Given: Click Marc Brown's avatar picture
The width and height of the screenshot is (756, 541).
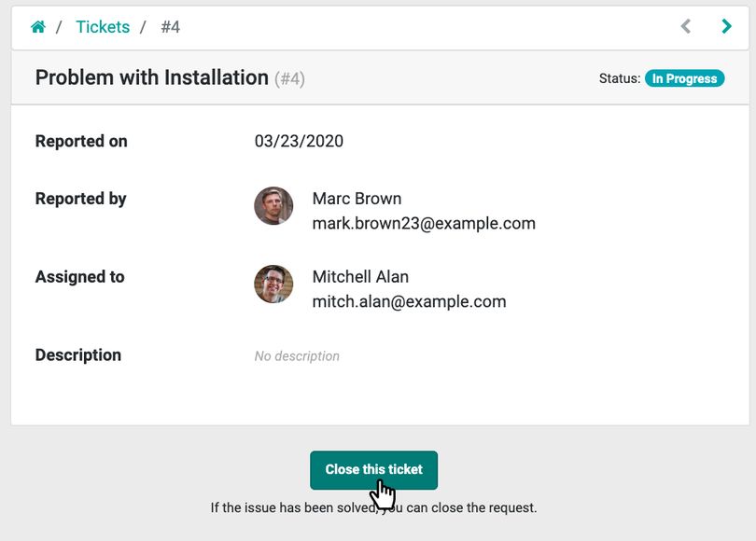Looking at the screenshot, I should 273,206.
